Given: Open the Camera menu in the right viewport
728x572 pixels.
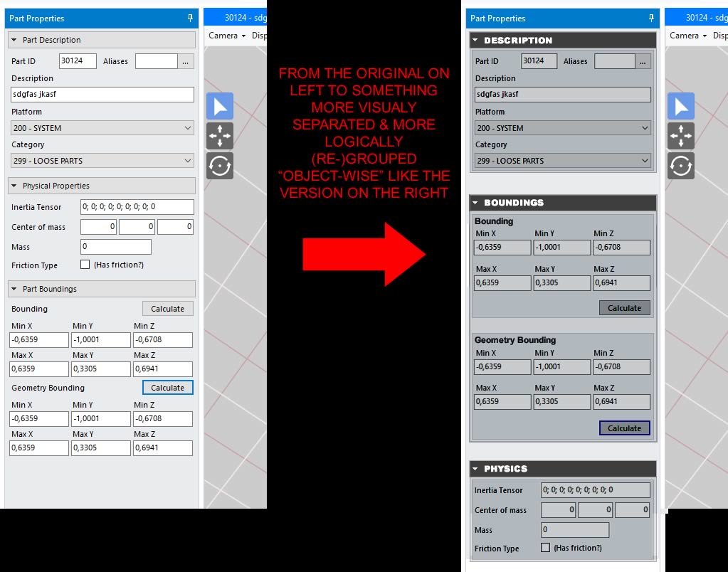Looking at the screenshot, I should point(688,36).
